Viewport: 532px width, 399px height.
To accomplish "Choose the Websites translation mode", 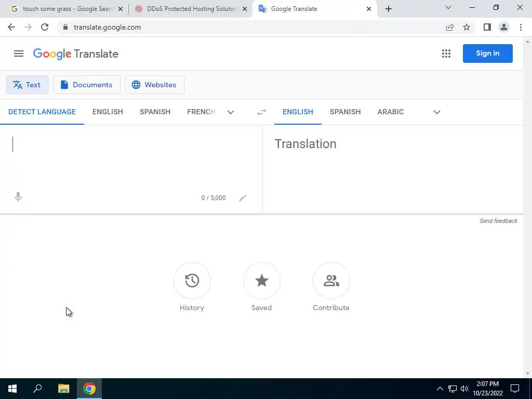I will pyautogui.click(x=154, y=85).
